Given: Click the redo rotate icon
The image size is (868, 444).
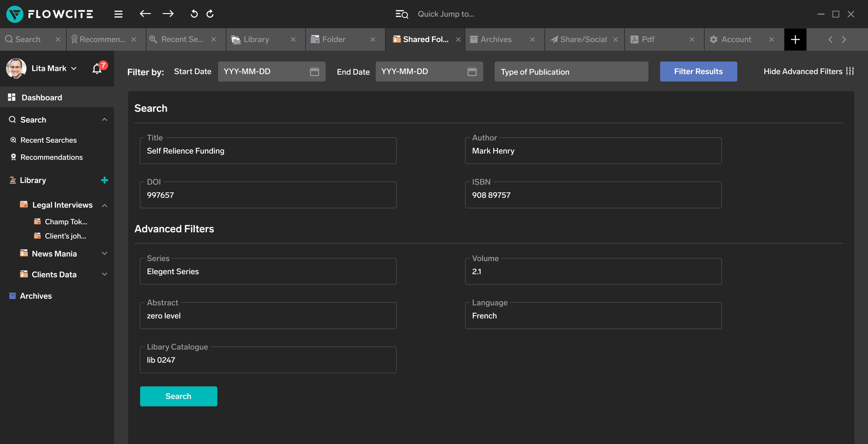Looking at the screenshot, I should click(x=210, y=14).
